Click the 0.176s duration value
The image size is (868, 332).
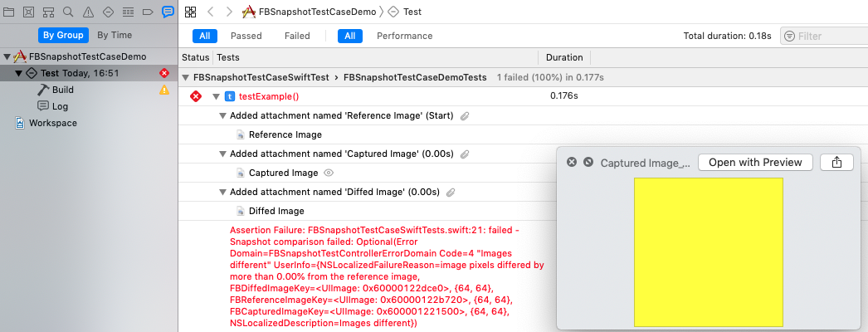pyautogui.click(x=564, y=96)
